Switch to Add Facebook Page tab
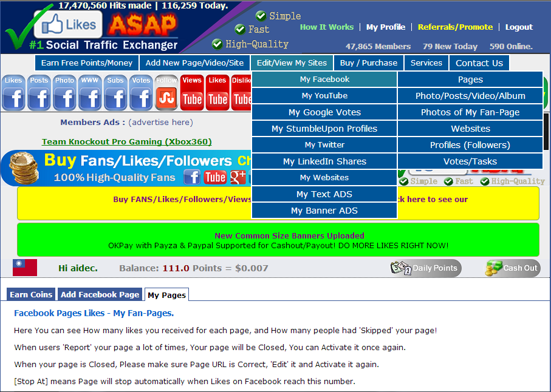Screen dimensions: 551x392 (x=100, y=294)
